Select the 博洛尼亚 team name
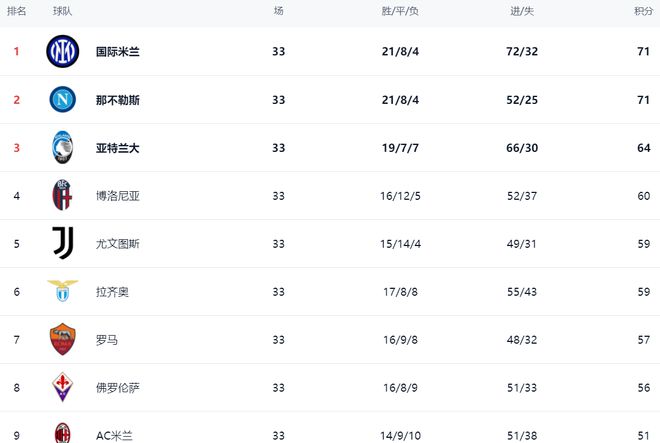Viewport: 660px width, 443px height. tap(117, 196)
